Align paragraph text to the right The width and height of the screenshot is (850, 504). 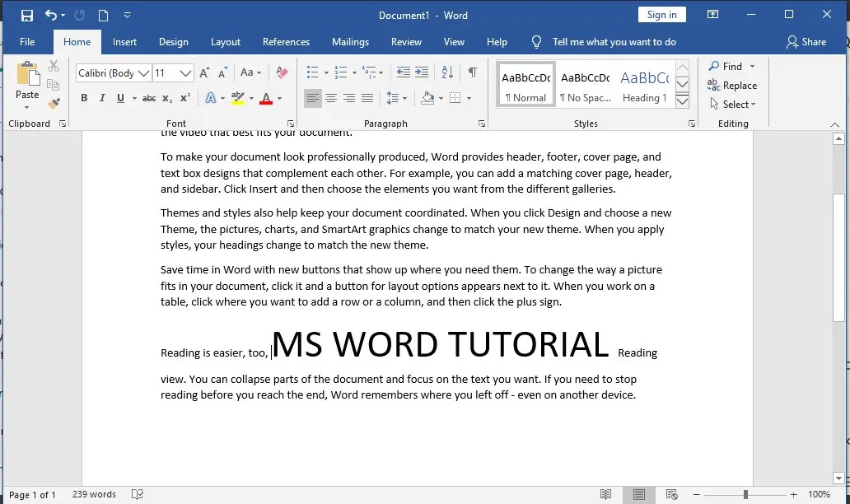349,98
